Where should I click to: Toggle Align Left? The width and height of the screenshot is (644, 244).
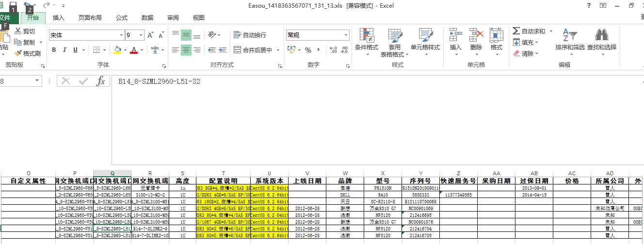tap(175, 50)
